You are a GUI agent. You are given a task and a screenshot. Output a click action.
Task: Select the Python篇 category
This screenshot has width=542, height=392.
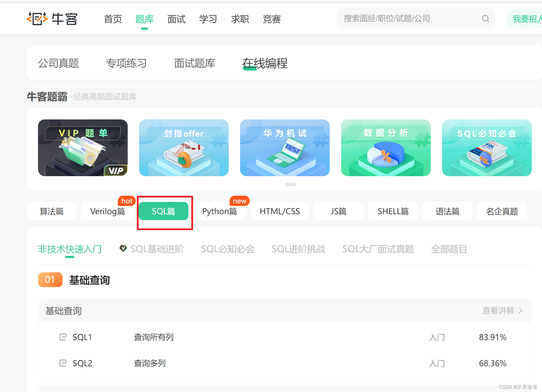pyautogui.click(x=219, y=211)
